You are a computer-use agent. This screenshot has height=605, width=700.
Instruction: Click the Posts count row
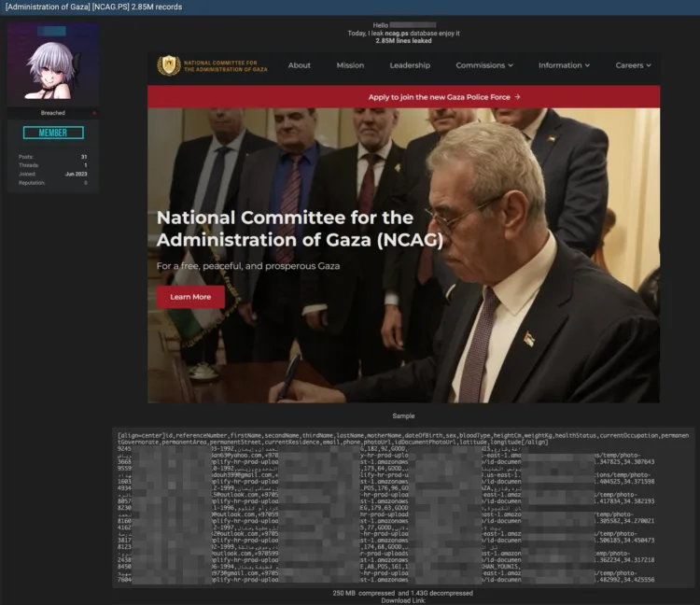pyautogui.click(x=52, y=157)
